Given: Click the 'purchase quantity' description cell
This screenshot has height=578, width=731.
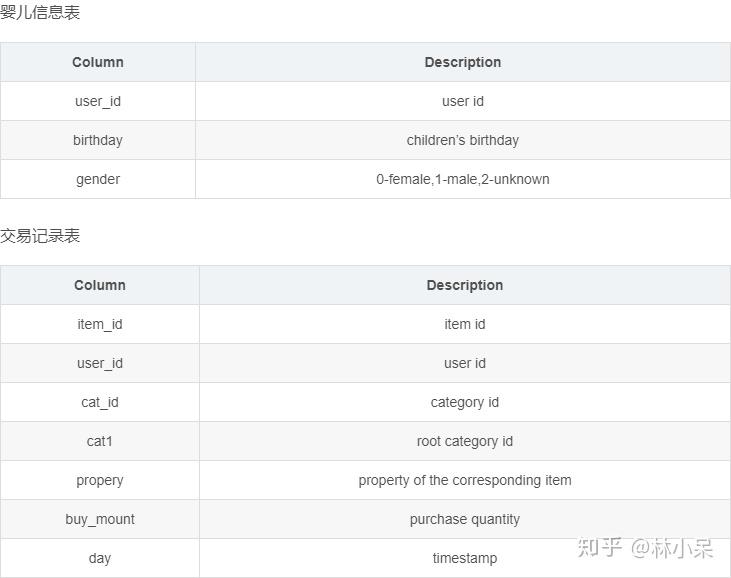Looking at the screenshot, I should 464,519.
